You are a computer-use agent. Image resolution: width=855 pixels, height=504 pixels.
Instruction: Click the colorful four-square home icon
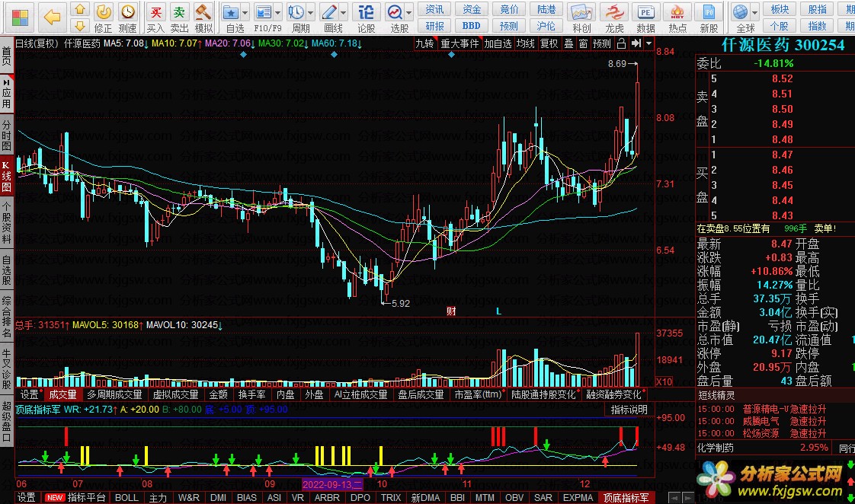coord(20,18)
